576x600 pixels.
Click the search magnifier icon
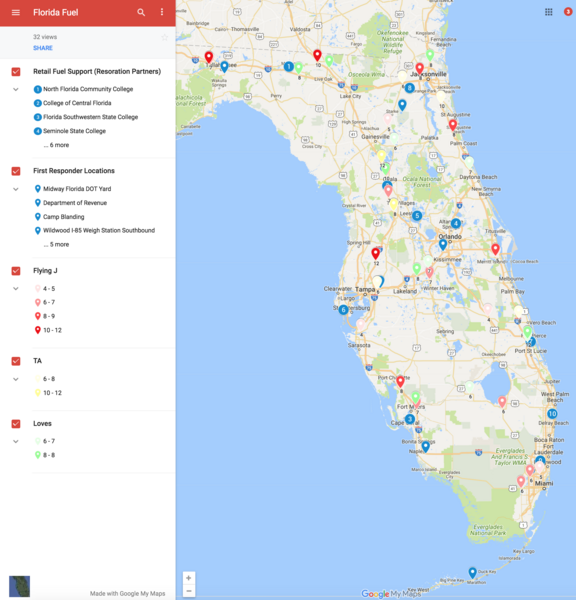pyautogui.click(x=141, y=13)
